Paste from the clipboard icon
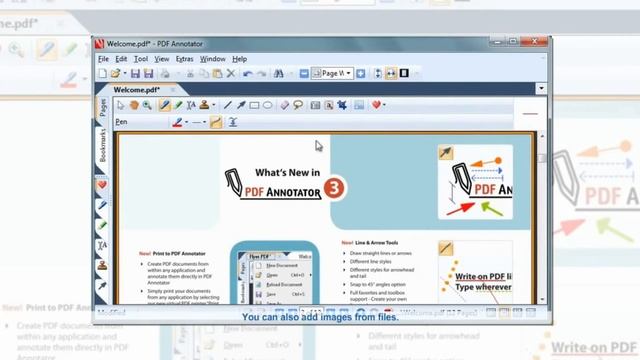Viewport: 640px width, 360px height. coord(218,73)
